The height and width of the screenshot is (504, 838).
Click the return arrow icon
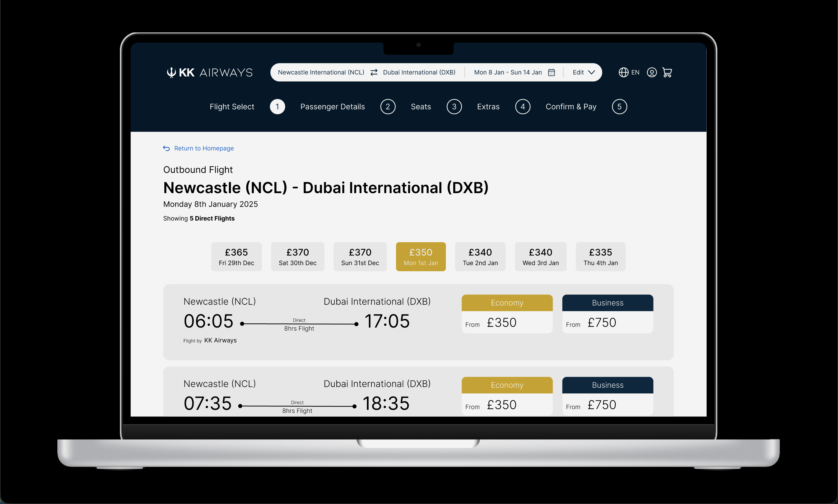(x=166, y=149)
